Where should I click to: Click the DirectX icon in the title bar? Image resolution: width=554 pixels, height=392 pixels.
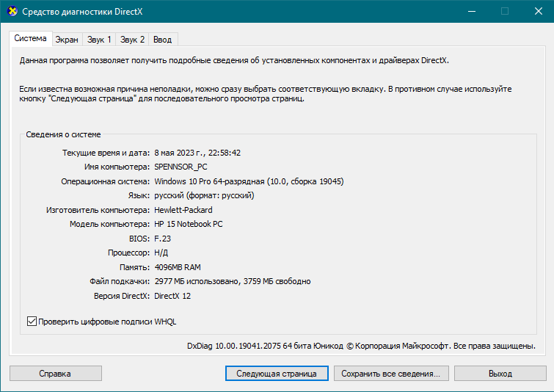(10, 11)
